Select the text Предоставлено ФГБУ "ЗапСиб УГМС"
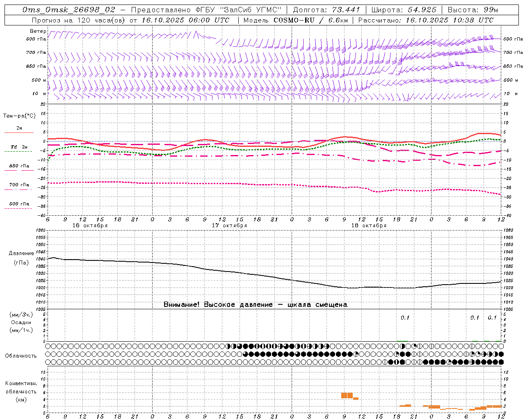This screenshot has height=420, width=525. point(206,10)
